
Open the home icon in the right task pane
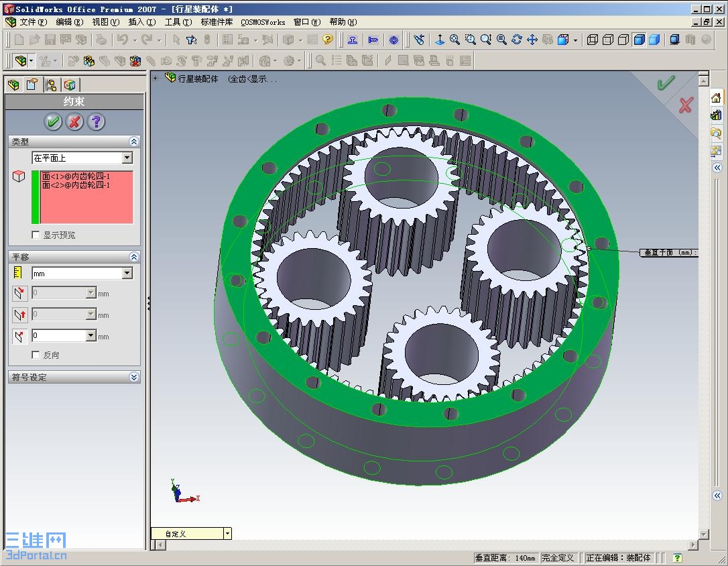[x=716, y=98]
